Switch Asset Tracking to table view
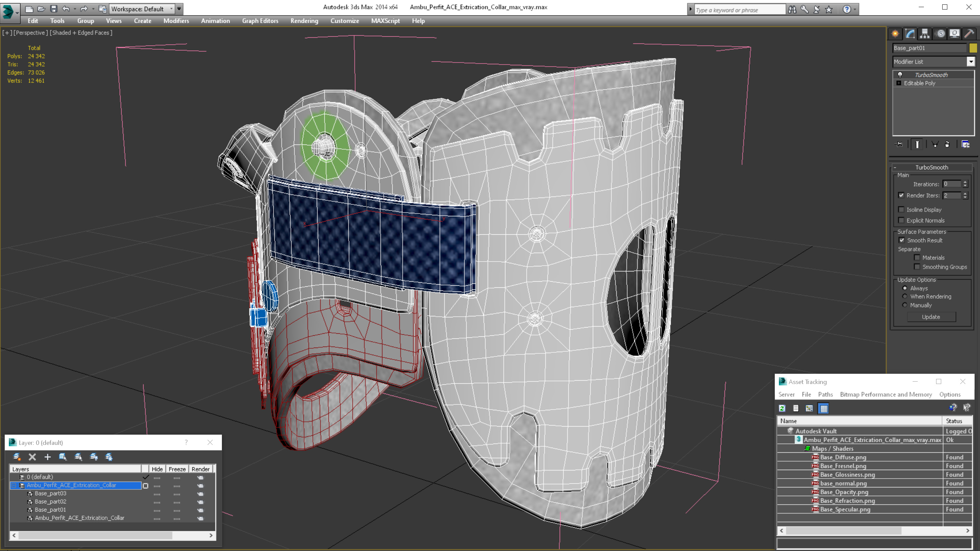980x551 pixels. click(x=823, y=408)
